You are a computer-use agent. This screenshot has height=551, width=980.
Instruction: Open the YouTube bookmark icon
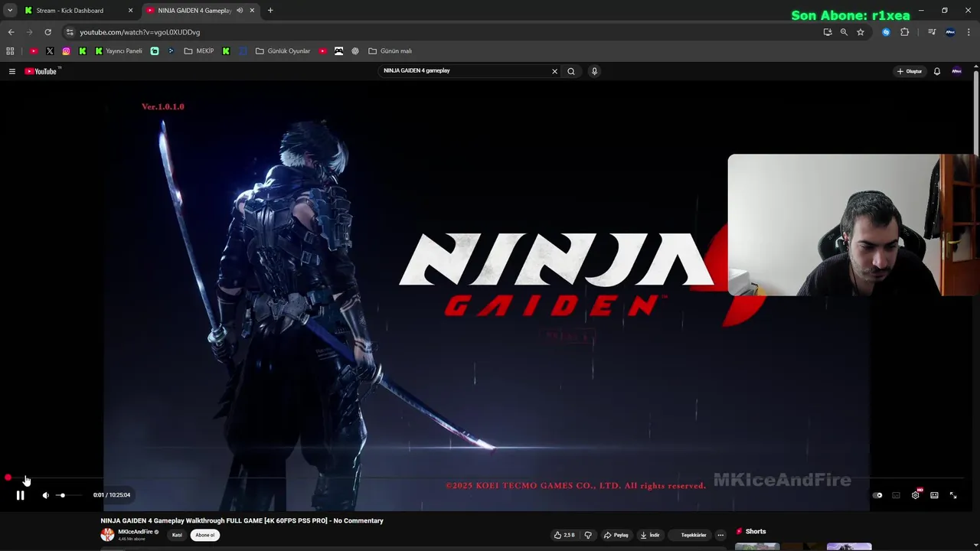[x=34, y=51]
